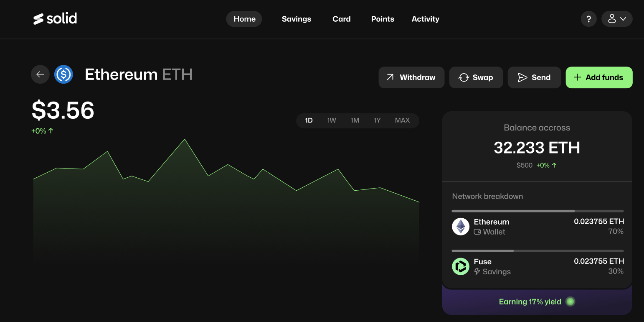Open the help question mark icon
Screen dimensions: 644x322
[588, 19]
